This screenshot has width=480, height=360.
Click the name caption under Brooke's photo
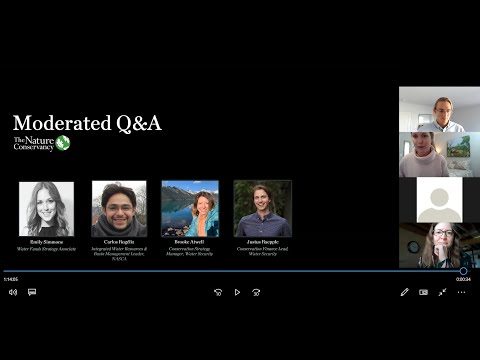pos(189,242)
